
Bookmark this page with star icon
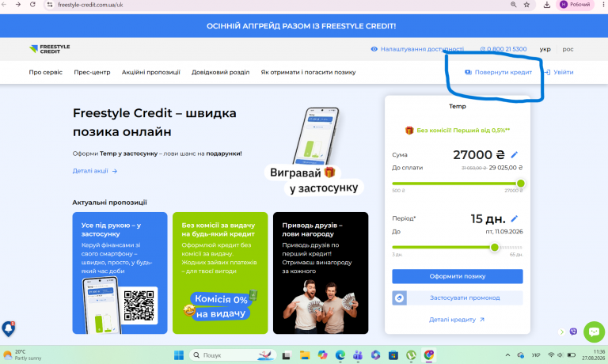[x=526, y=5]
